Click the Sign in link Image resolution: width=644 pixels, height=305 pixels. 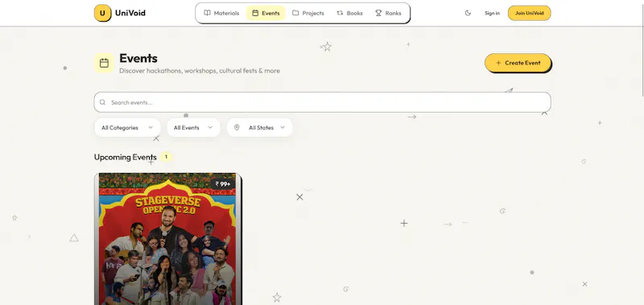click(x=492, y=13)
